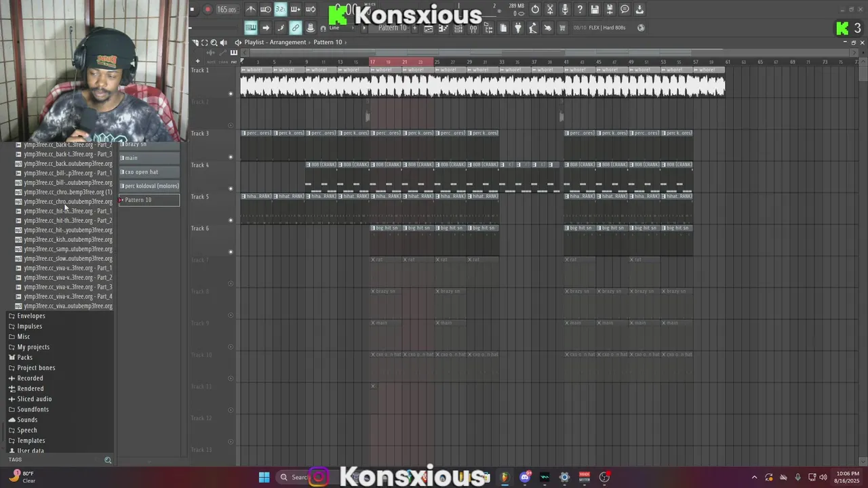This screenshot has width=868, height=488.
Task: Click the playlist playback speaker tool
Action: click(224, 42)
